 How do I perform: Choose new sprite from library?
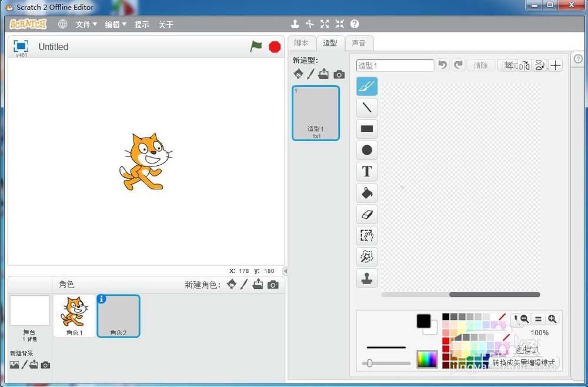[232, 284]
